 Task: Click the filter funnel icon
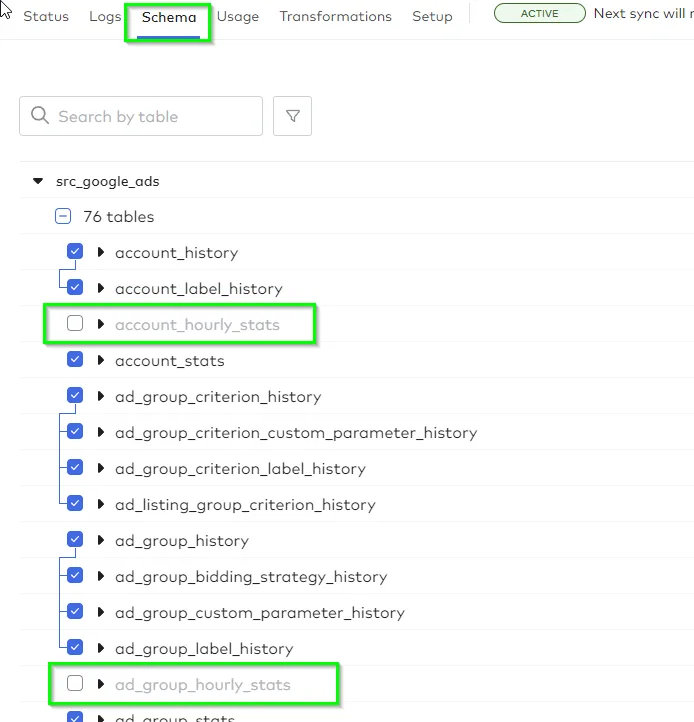click(293, 116)
